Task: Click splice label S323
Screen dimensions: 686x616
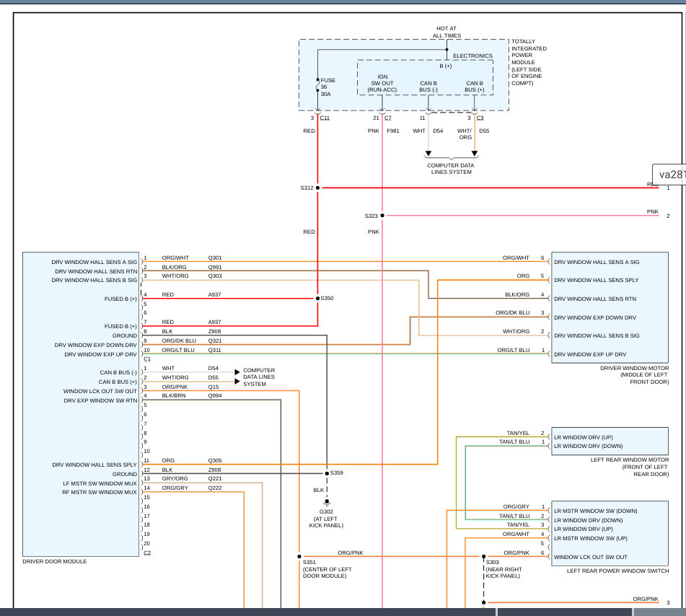Action: pyautogui.click(x=371, y=216)
